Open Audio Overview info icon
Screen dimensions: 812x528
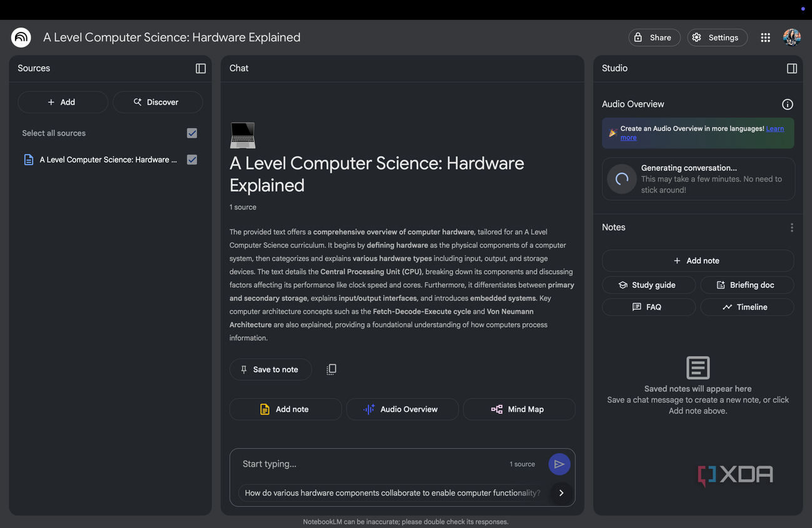pyautogui.click(x=788, y=104)
